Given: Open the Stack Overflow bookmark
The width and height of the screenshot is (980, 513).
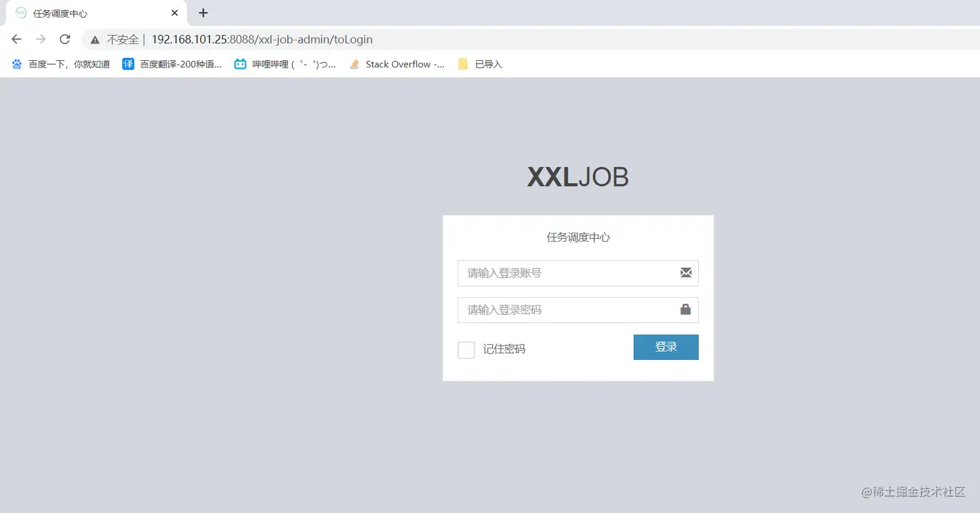Looking at the screenshot, I should click(397, 64).
